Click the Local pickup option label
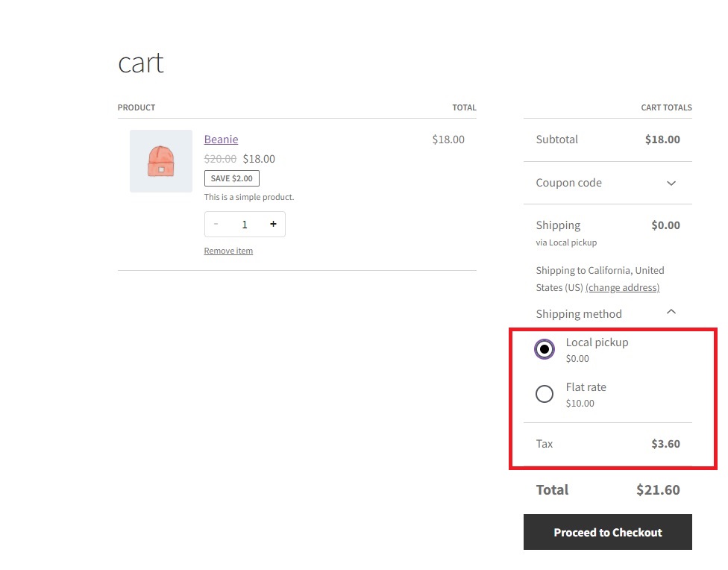Screen dimensions: 728x570 click(597, 342)
